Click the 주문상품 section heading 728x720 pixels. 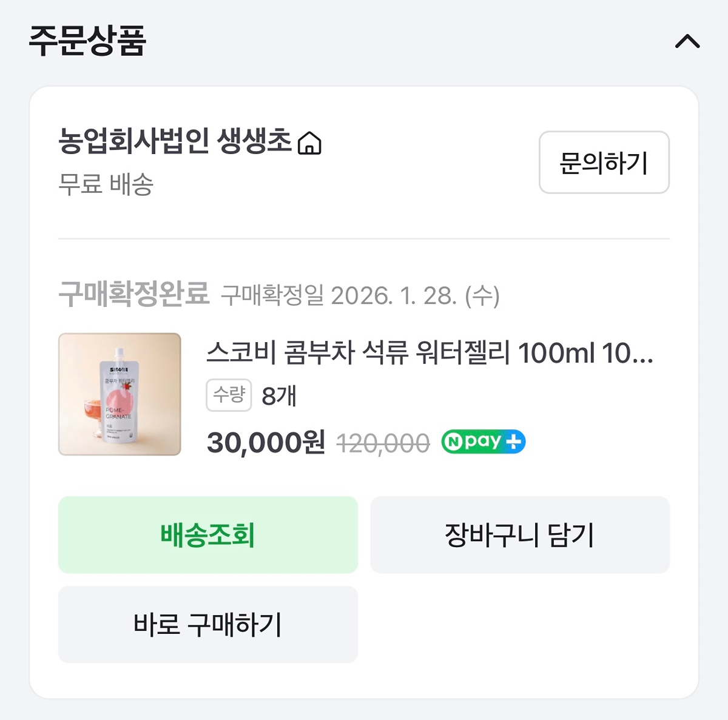tap(87, 41)
